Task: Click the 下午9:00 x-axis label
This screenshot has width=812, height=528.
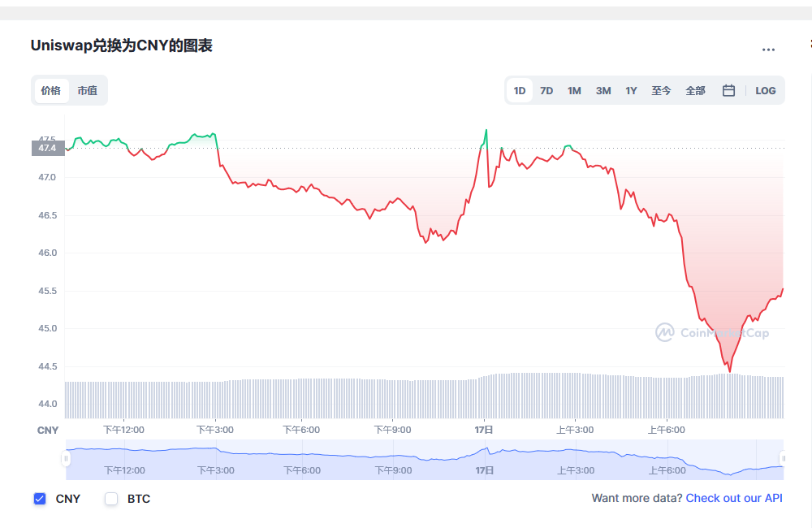Action: tap(392, 430)
